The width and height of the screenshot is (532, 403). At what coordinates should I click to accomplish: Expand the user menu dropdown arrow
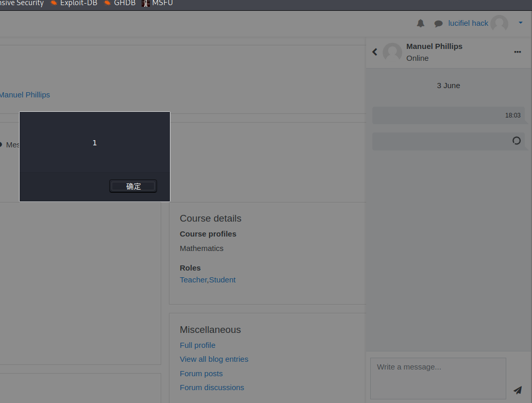tap(521, 23)
